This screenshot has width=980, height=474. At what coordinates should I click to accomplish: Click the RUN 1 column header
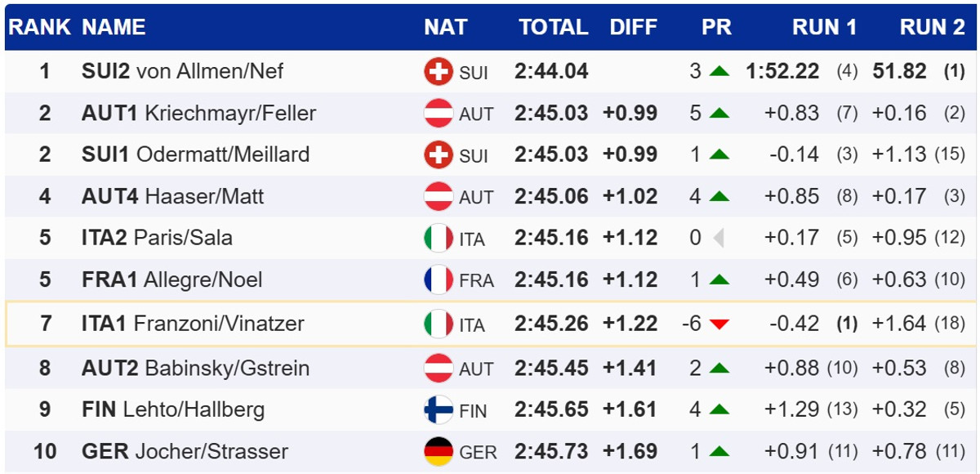824,27
